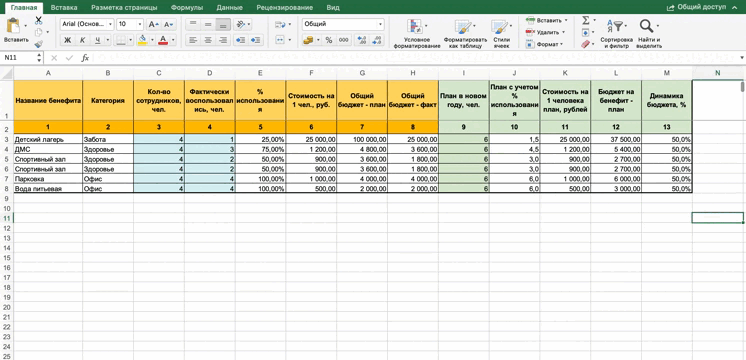Click the text orientation icon

coord(241,24)
